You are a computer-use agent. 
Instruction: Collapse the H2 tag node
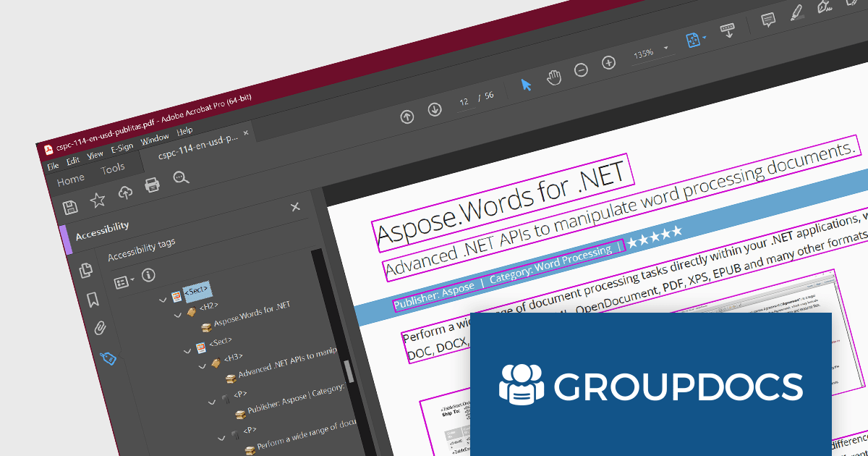[x=178, y=316]
